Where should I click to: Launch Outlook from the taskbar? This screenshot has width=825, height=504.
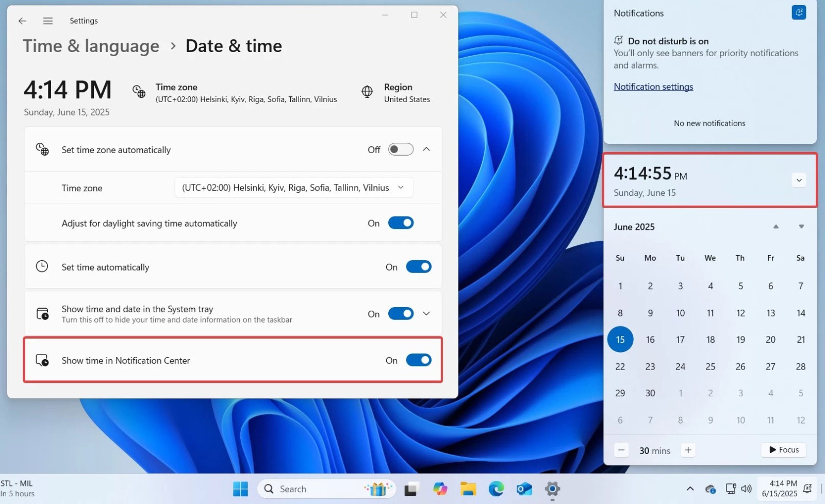click(524, 489)
